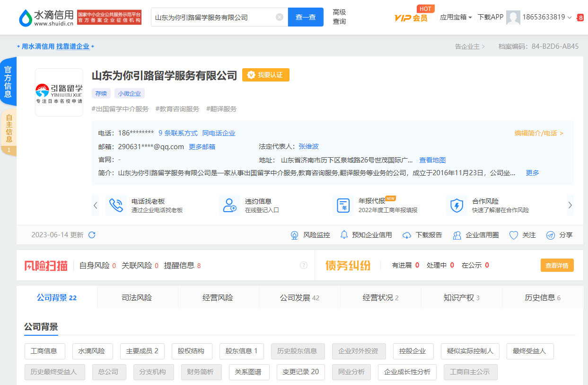588x385 pixels.
Task: Open 9 条联系方式 link
Action: (178, 134)
